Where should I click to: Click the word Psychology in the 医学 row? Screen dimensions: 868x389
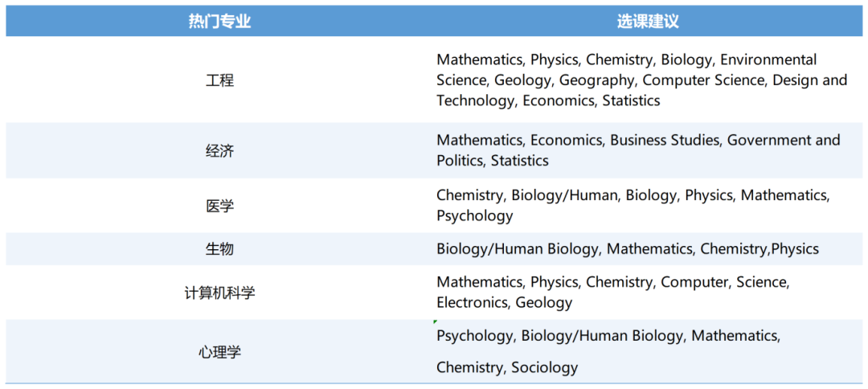coord(474,215)
